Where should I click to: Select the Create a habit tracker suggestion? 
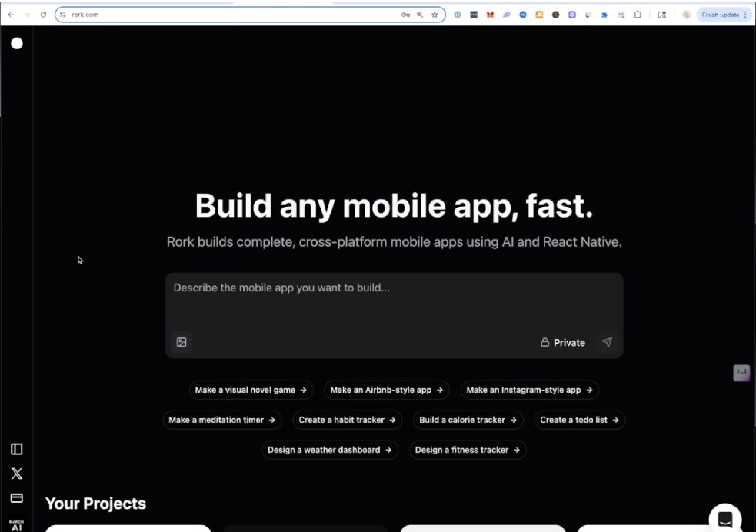tap(348, 420)
